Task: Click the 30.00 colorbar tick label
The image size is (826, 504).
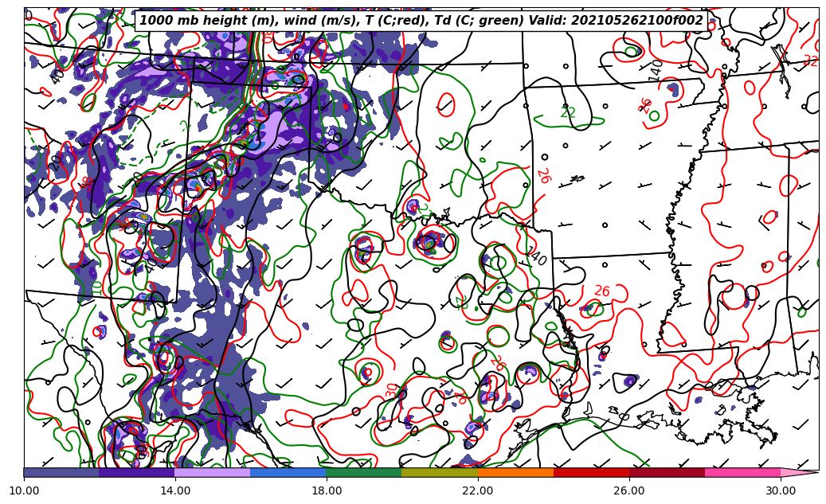Action: click(781, 490)
